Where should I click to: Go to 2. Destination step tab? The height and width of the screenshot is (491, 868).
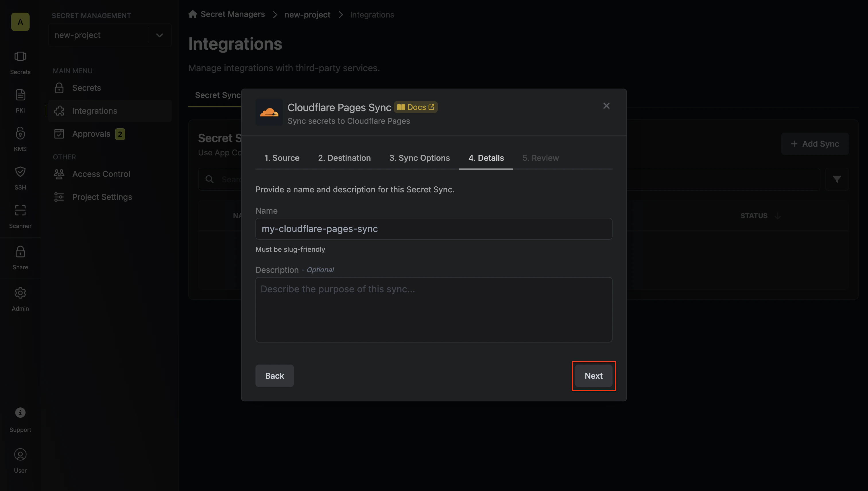[x=344, y=158]
